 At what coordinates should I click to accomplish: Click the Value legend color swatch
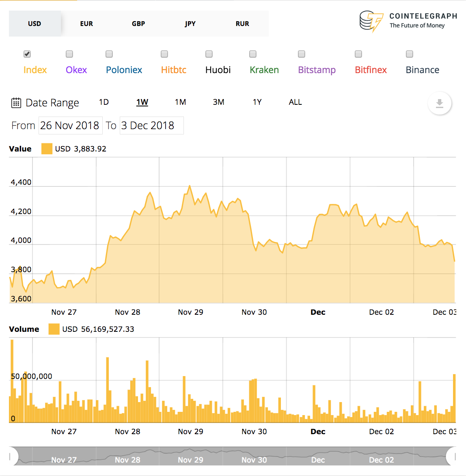(47, 149)
